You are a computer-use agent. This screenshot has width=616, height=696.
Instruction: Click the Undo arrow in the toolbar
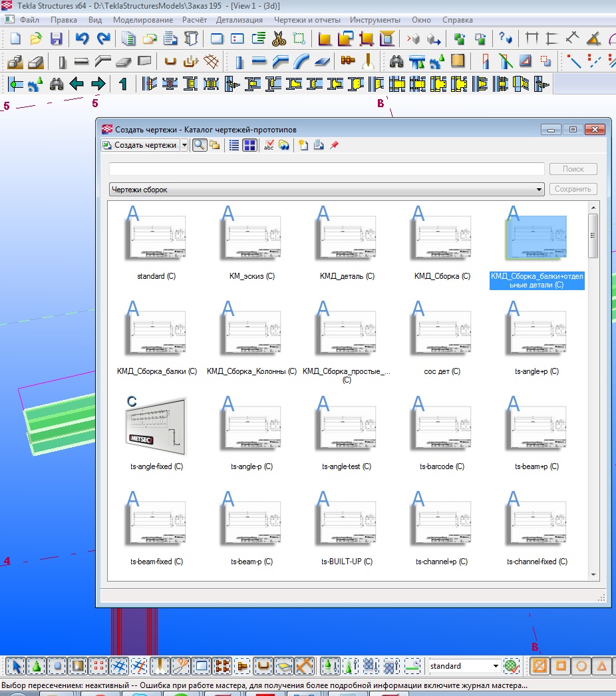click(x=82, y=39)
